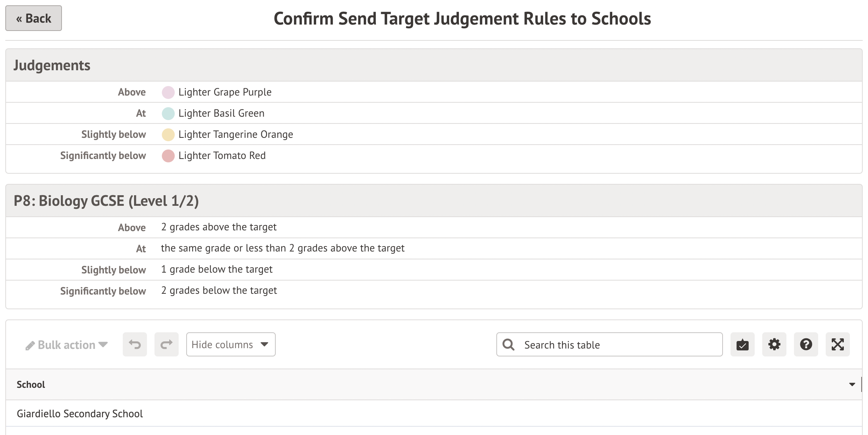Open the table help question mark
868x435 pixels.
(806, 344)
